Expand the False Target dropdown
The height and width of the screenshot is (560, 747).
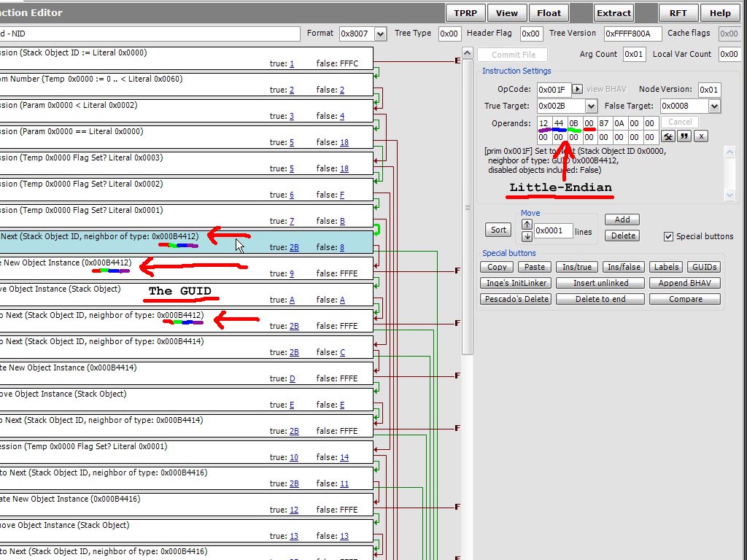714,106
